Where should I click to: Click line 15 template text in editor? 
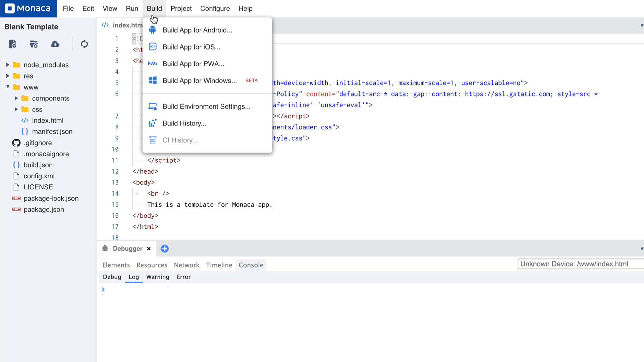[x=210, y=204]
